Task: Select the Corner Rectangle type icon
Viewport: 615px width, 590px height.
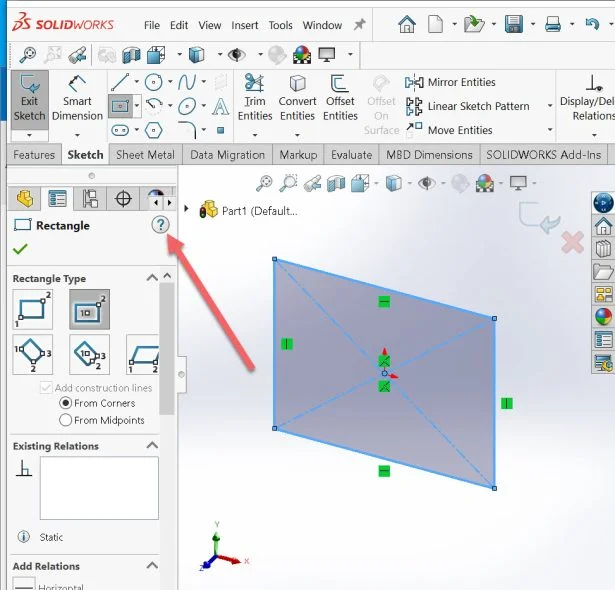Action: tap(33, 309)
